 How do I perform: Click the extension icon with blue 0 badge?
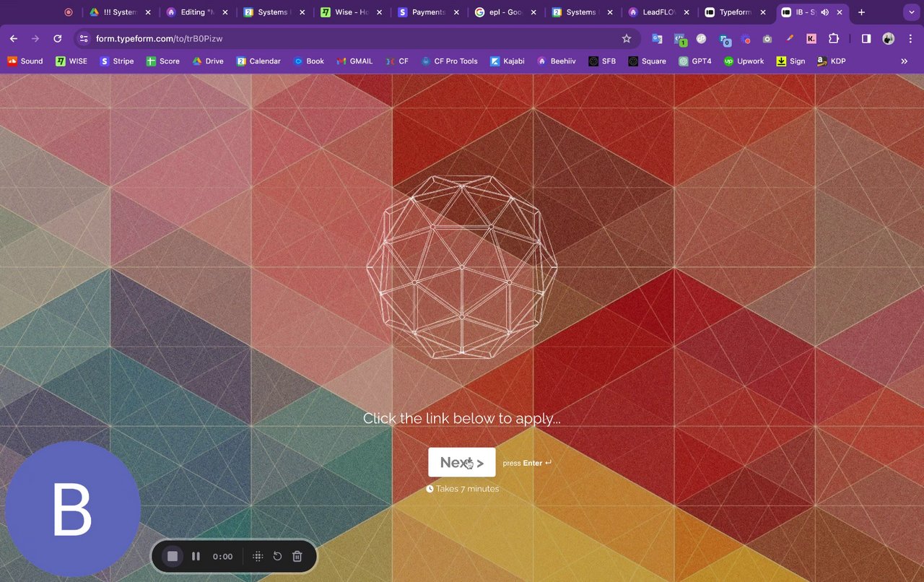coord(723,39)
